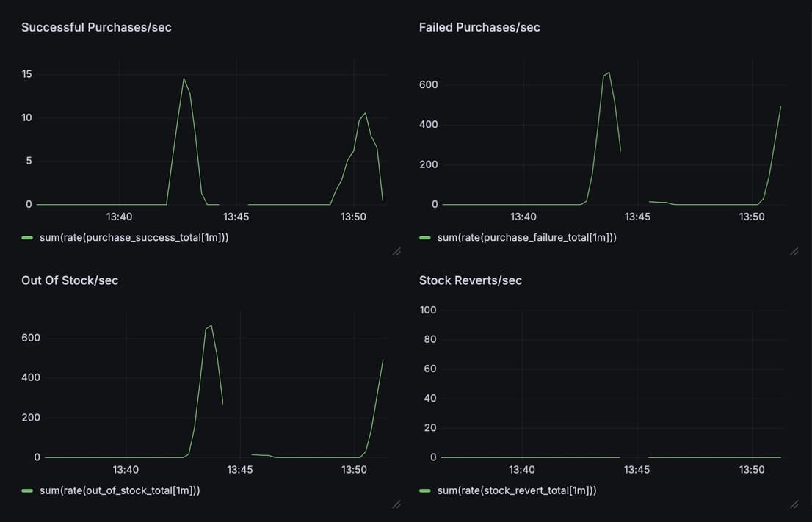Click the 400 y-axis value in Out Of Stock
This screenshot has width=812, height=522.
[x=31, y=377]
